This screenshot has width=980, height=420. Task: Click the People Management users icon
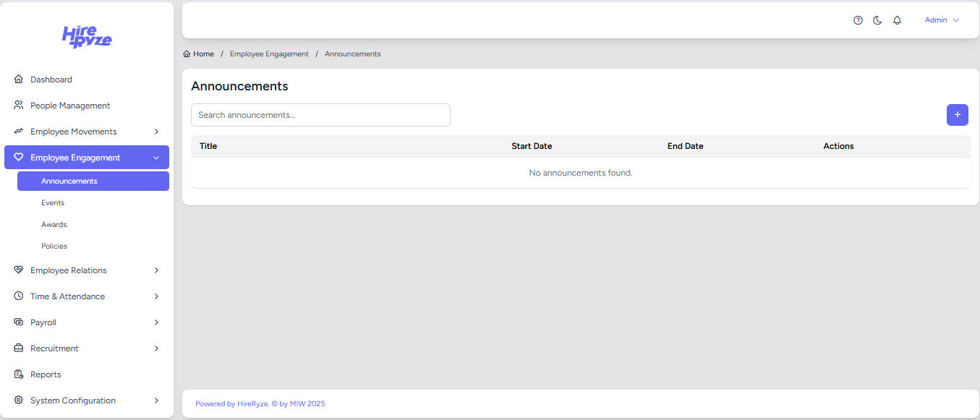[19, 106]
